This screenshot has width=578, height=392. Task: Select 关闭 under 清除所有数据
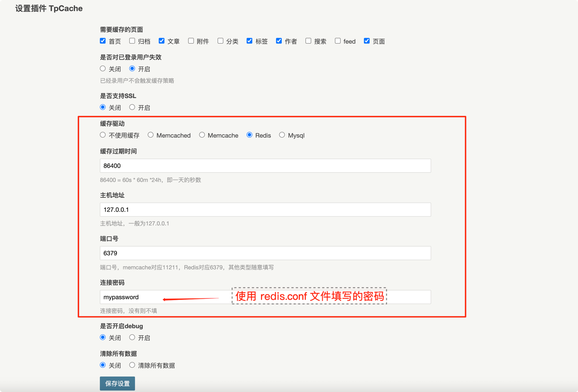(103, 365)
